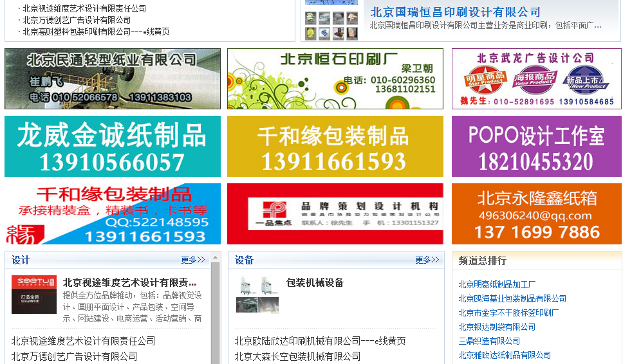This screenshot has width=632, height=364.
Task: Click the scrollbar in the 设计 panel
Action: pos(216,309)
